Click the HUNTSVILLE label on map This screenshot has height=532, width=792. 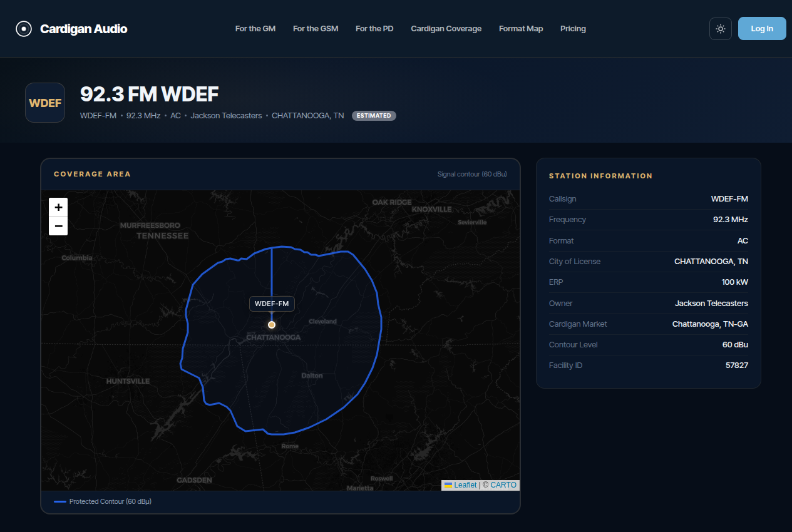pos(128,381)
